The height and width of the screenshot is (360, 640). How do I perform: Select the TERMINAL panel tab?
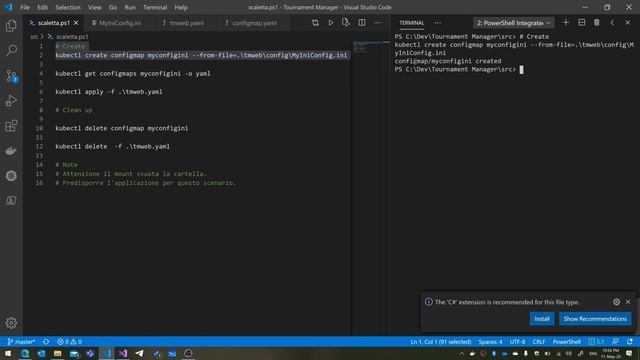411,23
